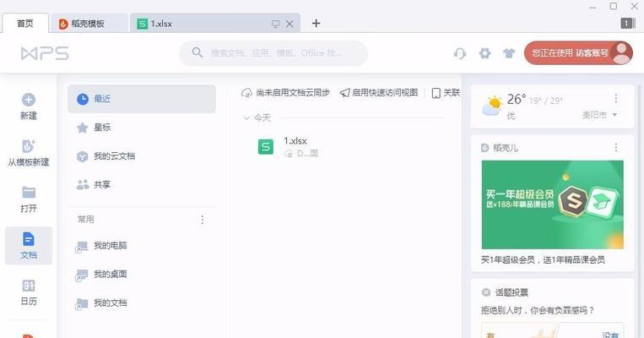Click the 1.xlsx green spreadsheet file icon
The image size is (644, 338).
265,147
